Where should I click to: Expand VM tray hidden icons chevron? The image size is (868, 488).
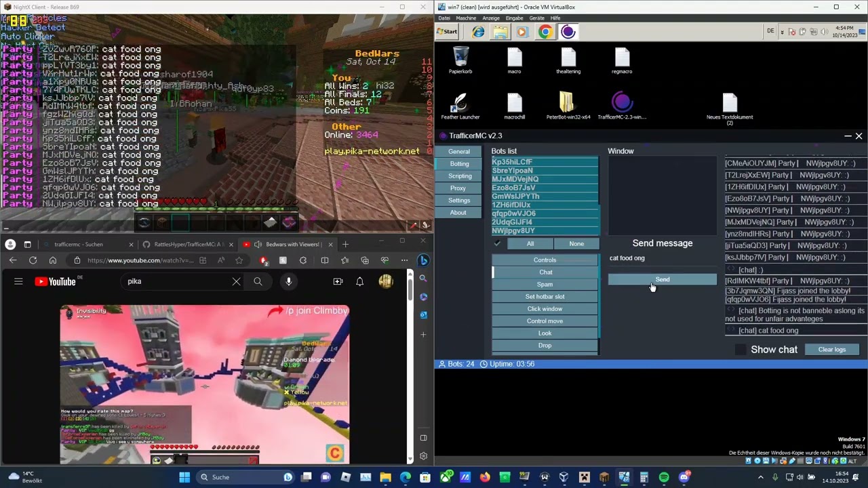pyautogui.click(x=783, y=32)
